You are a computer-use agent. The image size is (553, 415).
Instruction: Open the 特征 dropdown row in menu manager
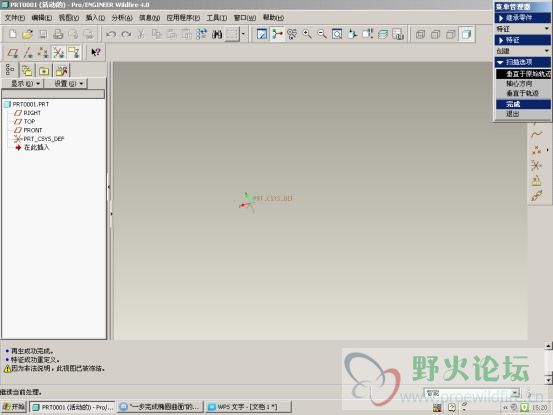(522, 29)
